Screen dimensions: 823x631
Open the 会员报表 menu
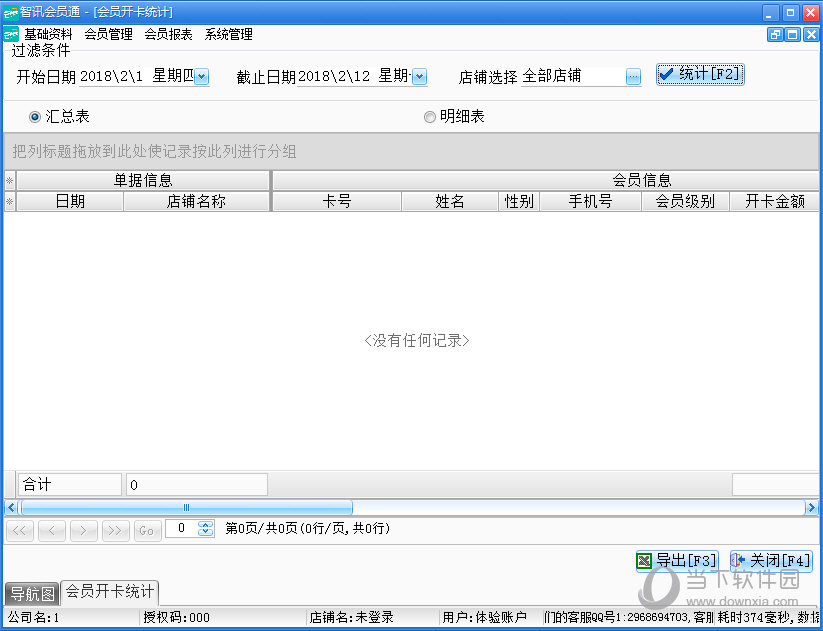(168, 34)
